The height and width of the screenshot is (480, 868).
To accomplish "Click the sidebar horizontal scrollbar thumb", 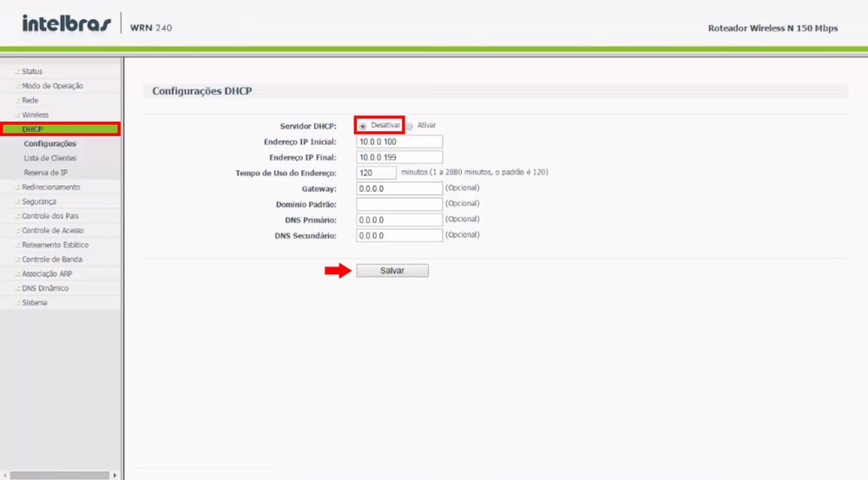I will (x=59, y=475).
